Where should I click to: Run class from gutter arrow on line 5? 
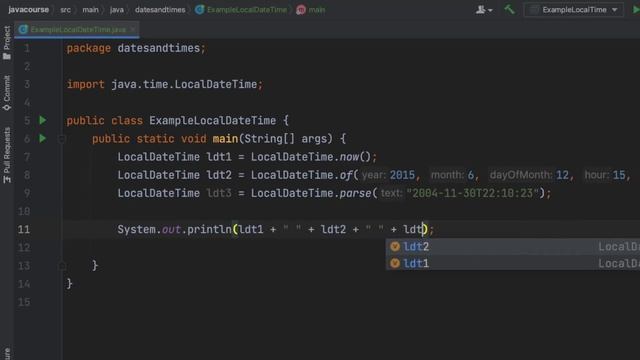point(42,120)
